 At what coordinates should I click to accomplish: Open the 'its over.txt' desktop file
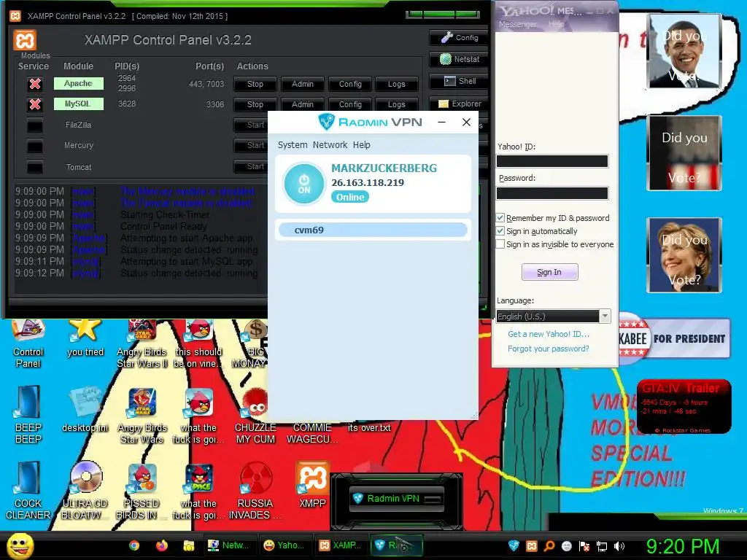pos(369,427)
